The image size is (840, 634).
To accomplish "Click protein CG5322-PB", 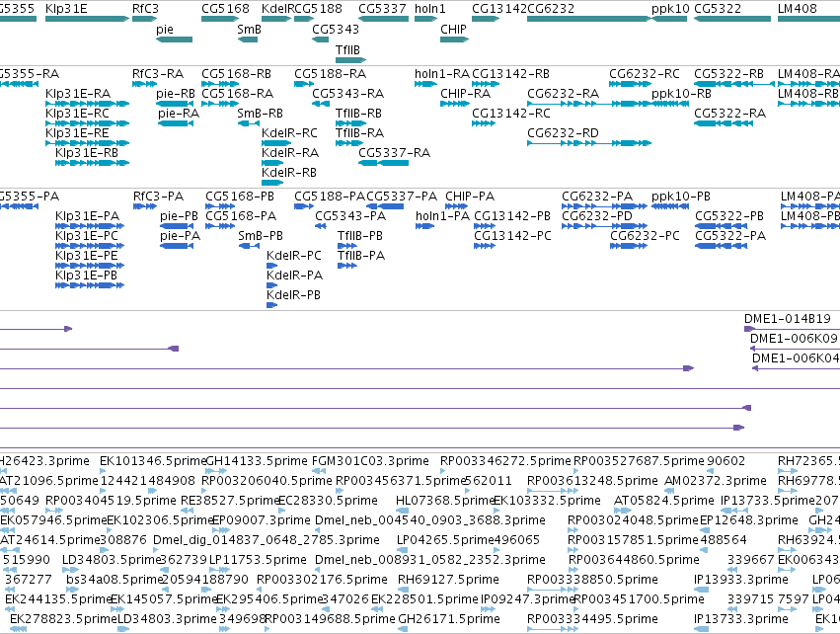I will tap(722, 226).
